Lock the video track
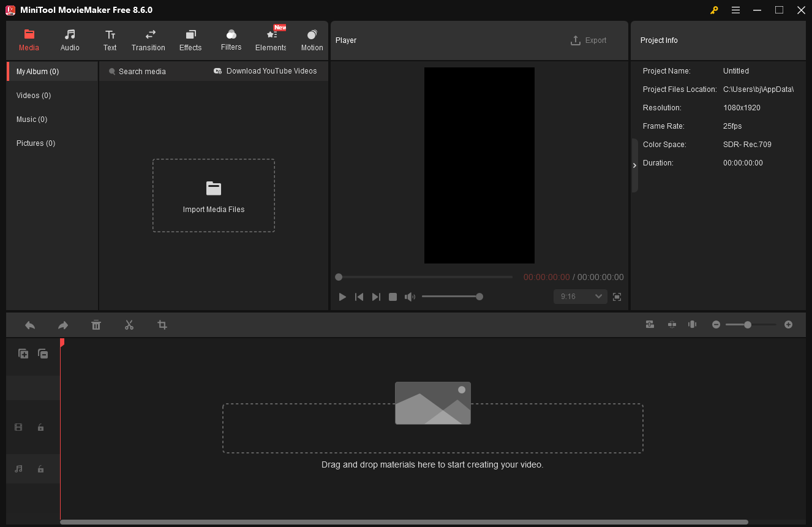Viewport: 812px width, 527px height. tap(40, 427)
